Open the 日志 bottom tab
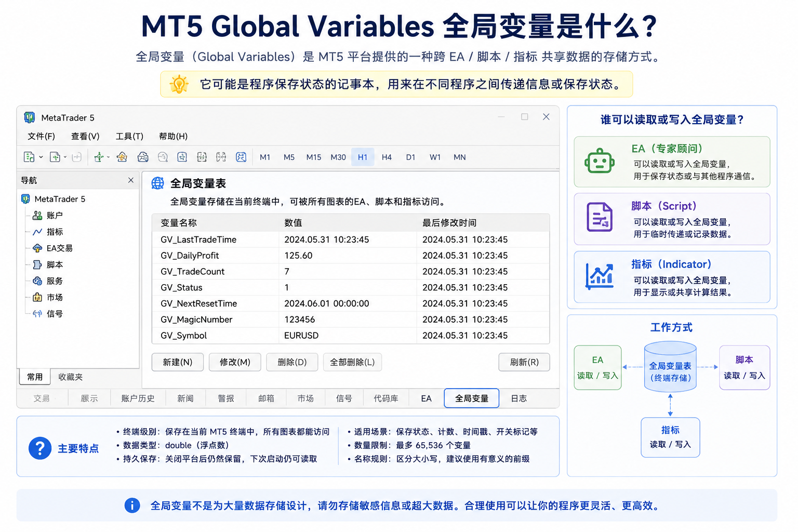Screen dimensions: 798x532 point(519,398)
